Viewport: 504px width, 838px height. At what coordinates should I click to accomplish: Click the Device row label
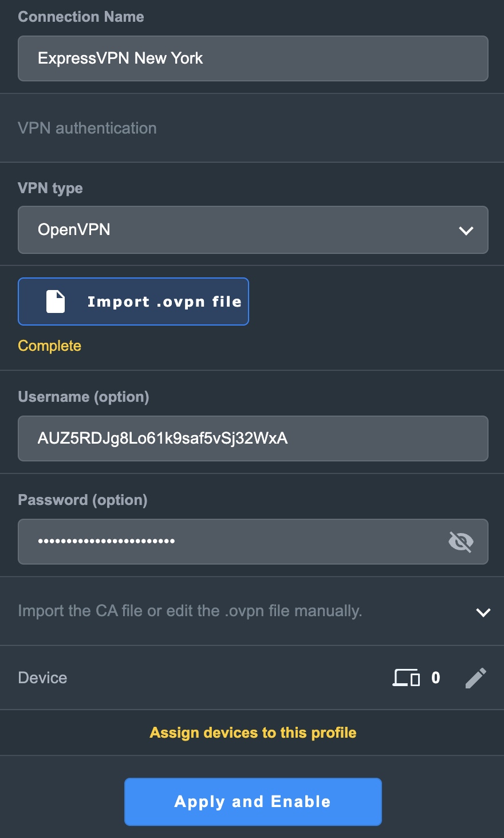tap(43, 678)
